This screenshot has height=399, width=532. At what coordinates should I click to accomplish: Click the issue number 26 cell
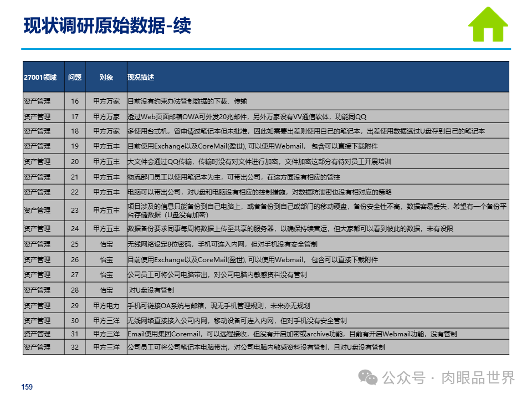75,259
